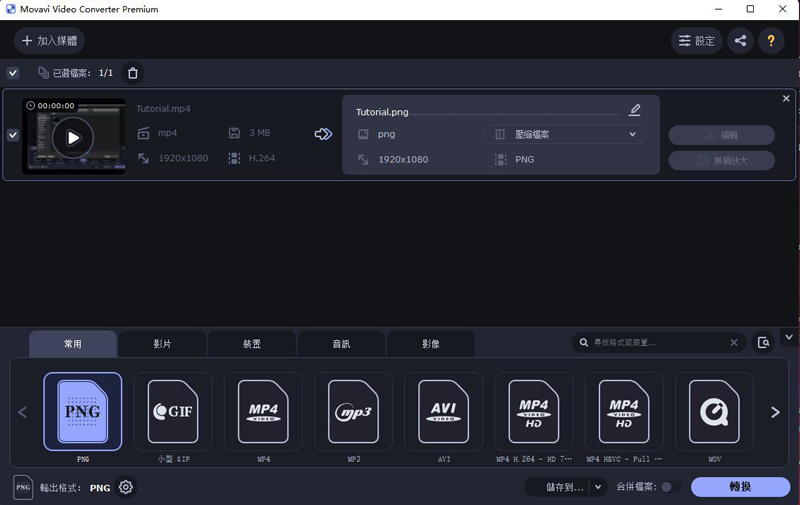Click the device detection icon button
Image resolution: width=800 pixels, height=505 pixels.
click(x=763, y=343)
